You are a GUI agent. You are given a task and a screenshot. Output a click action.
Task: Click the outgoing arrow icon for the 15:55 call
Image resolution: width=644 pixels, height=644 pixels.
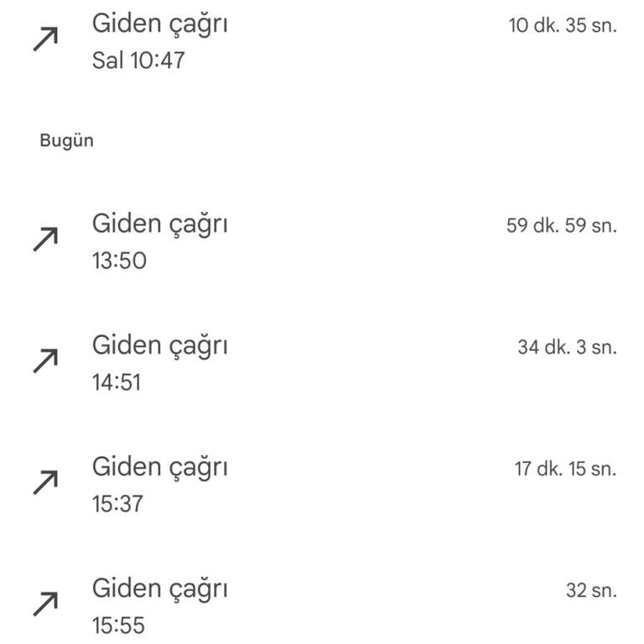tap(45, 603)
